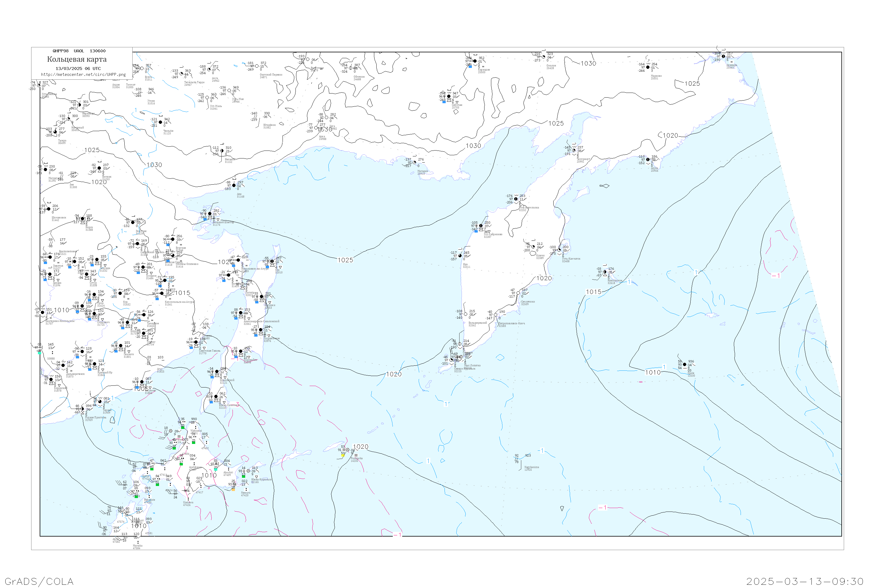
Task: Click the open station circle at Большерецкий 32562
Action: [466, 314]
